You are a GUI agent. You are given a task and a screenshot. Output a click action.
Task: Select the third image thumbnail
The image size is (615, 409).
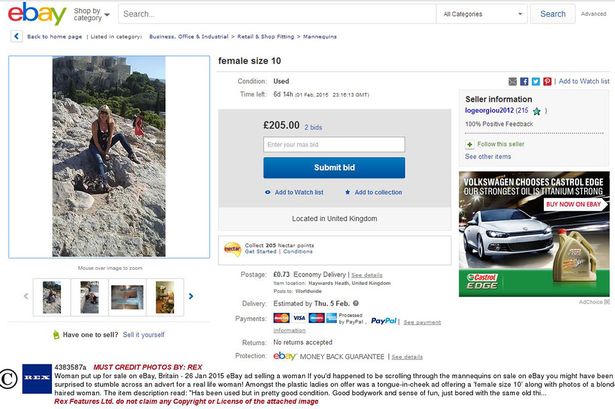click(x=126, y=297)
